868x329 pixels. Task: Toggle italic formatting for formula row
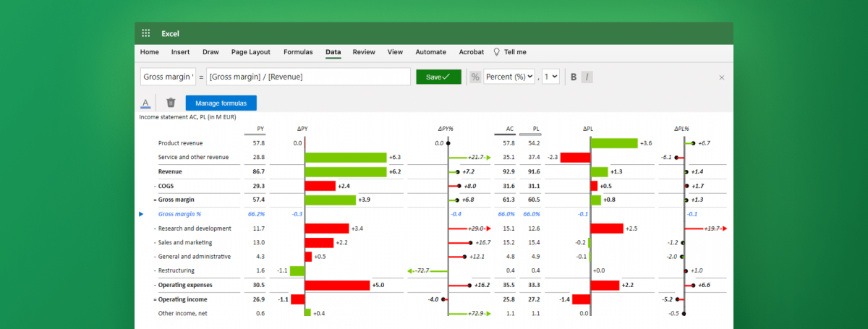point(587,77)
